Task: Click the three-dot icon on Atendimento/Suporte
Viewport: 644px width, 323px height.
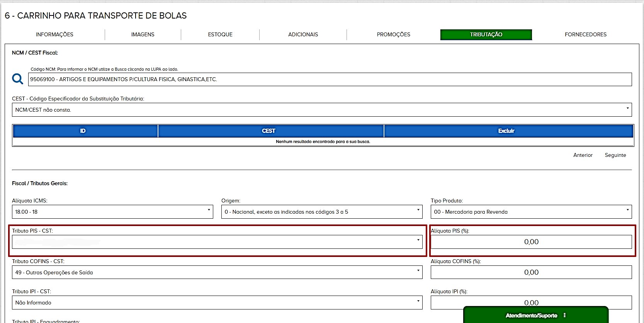Action: [564, 315]
